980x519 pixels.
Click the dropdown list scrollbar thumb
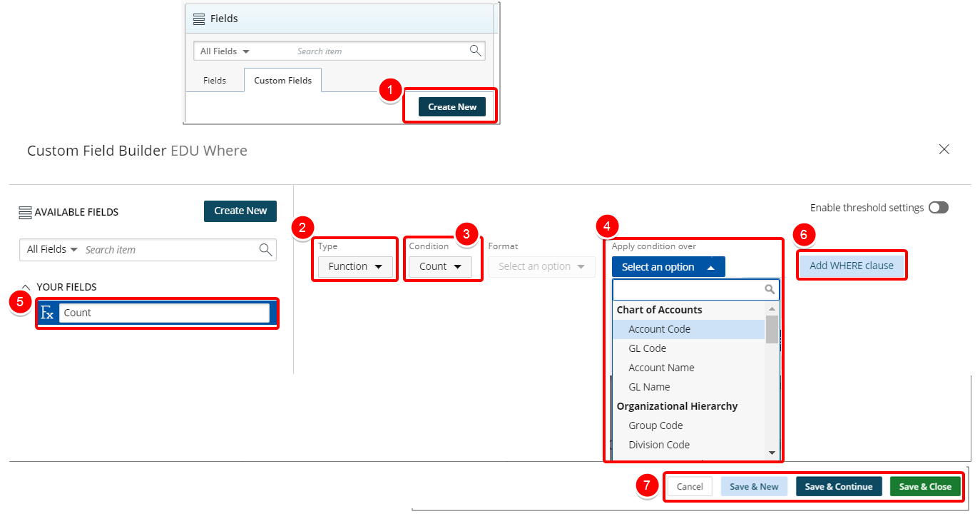[772, 329]
